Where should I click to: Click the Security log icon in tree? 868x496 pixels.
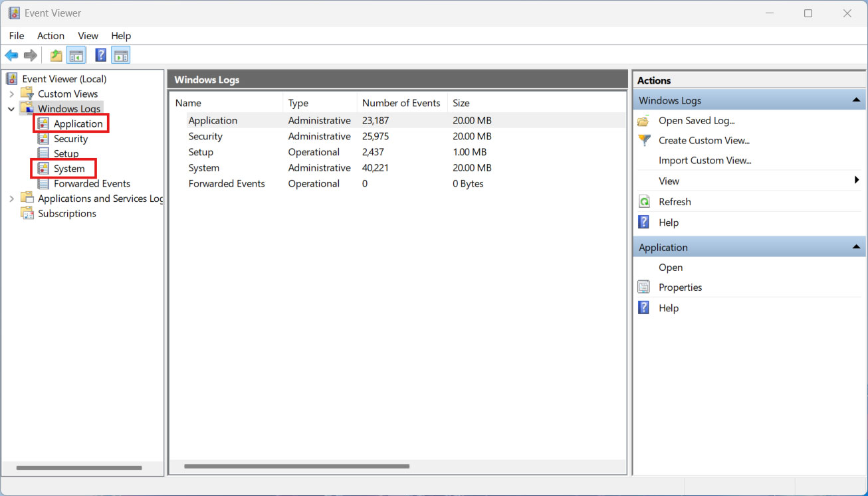click(43, 139)
